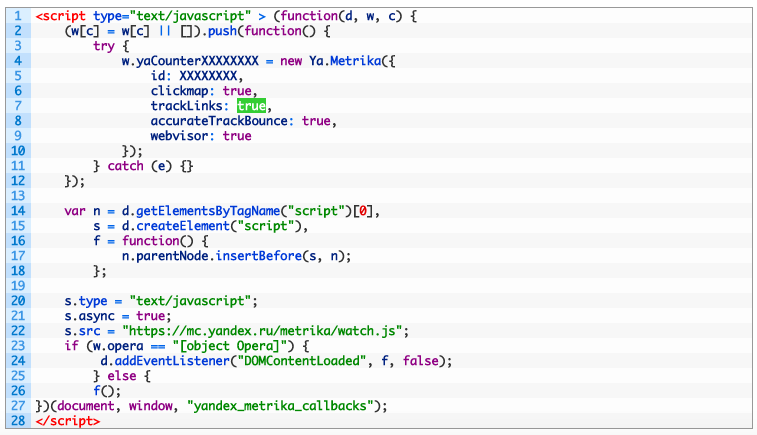Click the webvisor property name
757x435 pixels.
coord(179,136)
